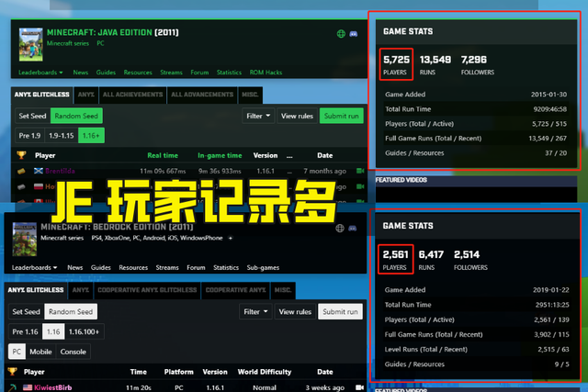This screenshot has height=392, width=588.
Task: Select the Pre 1.9 version filter
Action: coord(29,136)
